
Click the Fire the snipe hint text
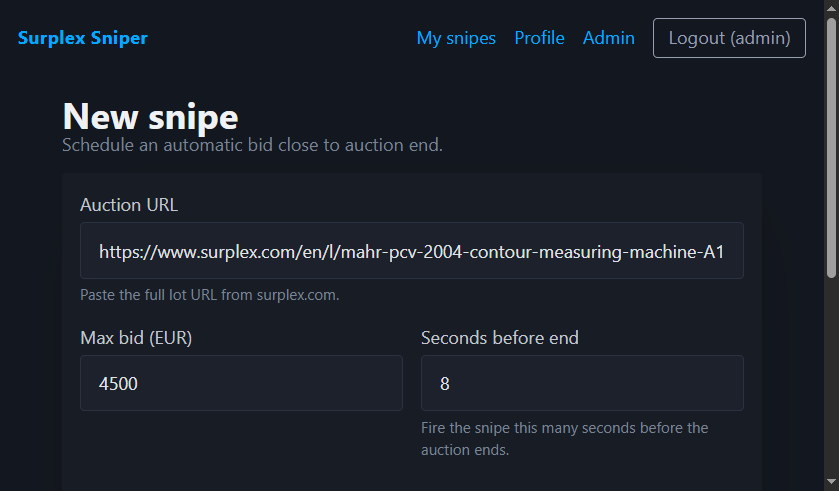click(x=564, y=439)
